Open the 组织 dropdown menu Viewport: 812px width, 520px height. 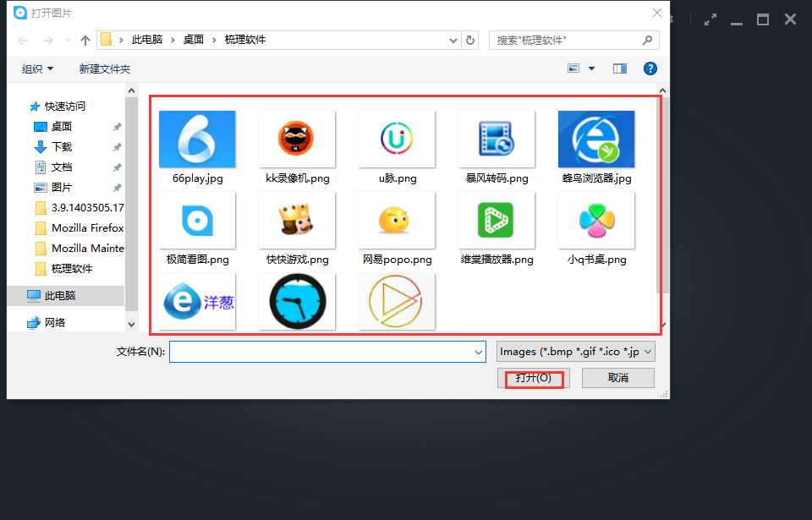pyautogui.click(x=36, y=68)
